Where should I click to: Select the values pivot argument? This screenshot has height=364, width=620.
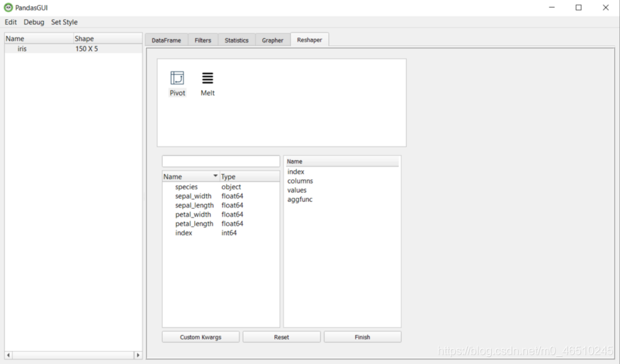click(297, 190)
